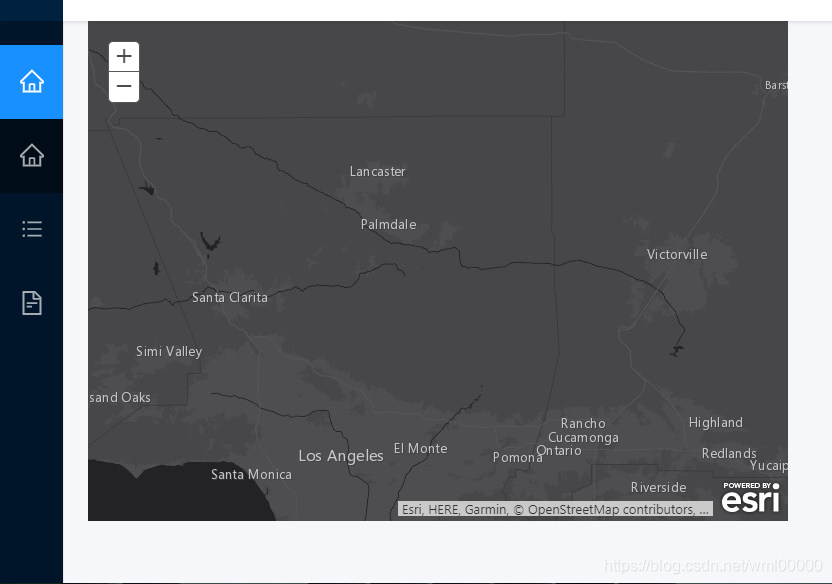The image size is (832, 584).
Task: Zoom in with the plus button
Action: click(124, 57)
